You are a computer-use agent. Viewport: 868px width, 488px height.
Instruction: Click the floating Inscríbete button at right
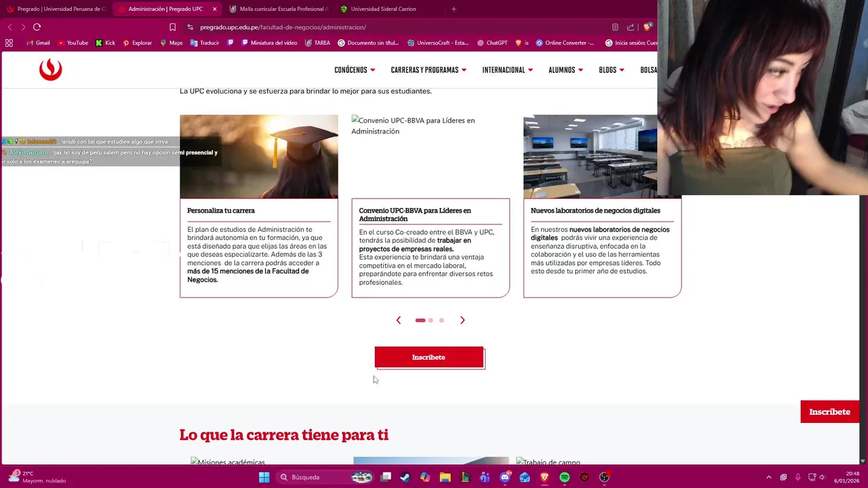(829, 411)
